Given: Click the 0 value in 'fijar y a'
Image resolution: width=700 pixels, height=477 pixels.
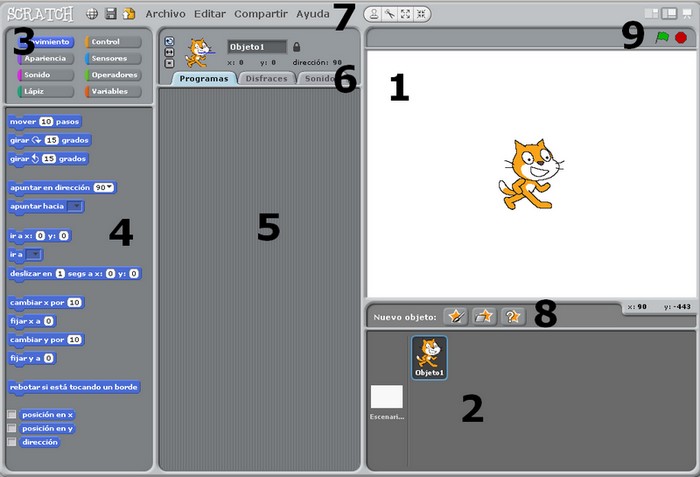Looking at the screenshot, I should point(48,358).
